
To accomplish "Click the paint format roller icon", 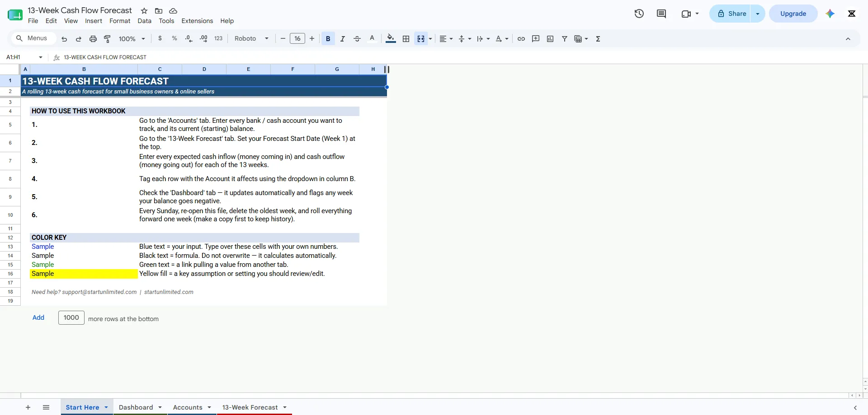I will [x=107, y=39].
